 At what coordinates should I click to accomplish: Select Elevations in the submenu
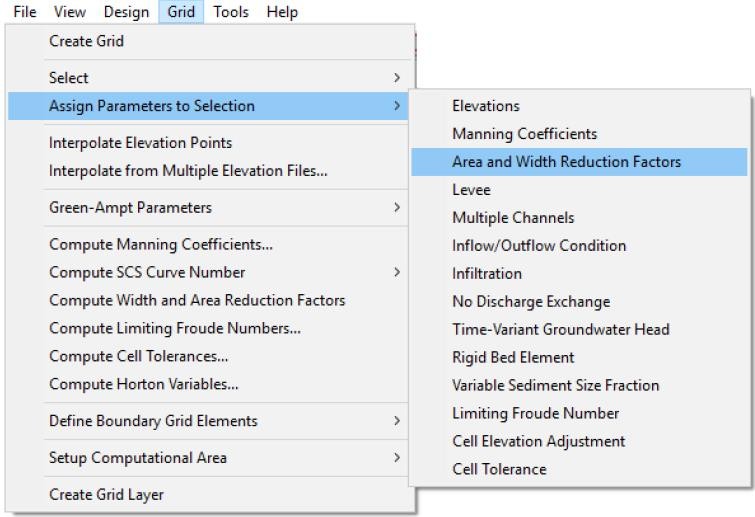tap(486, 106)
